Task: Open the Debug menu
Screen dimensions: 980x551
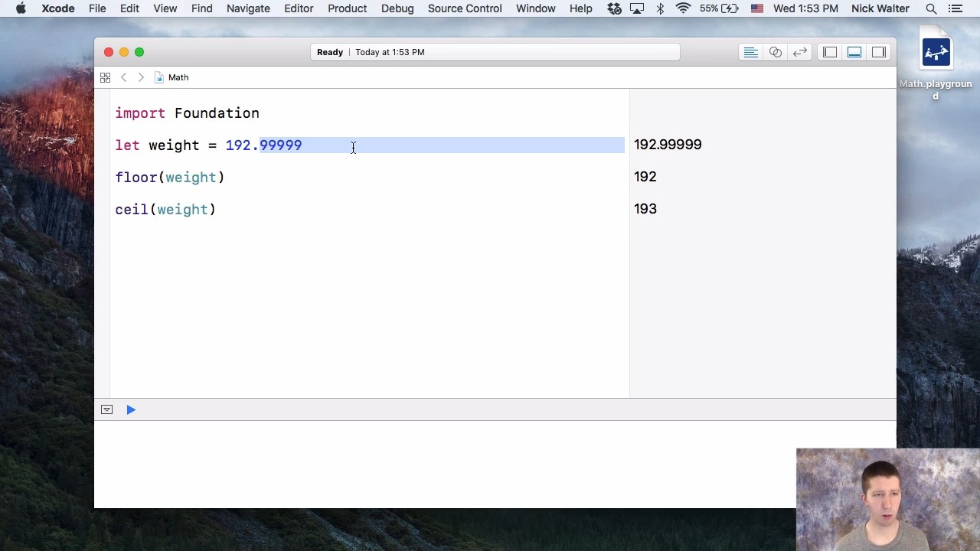Action: [x=397, y=8]
